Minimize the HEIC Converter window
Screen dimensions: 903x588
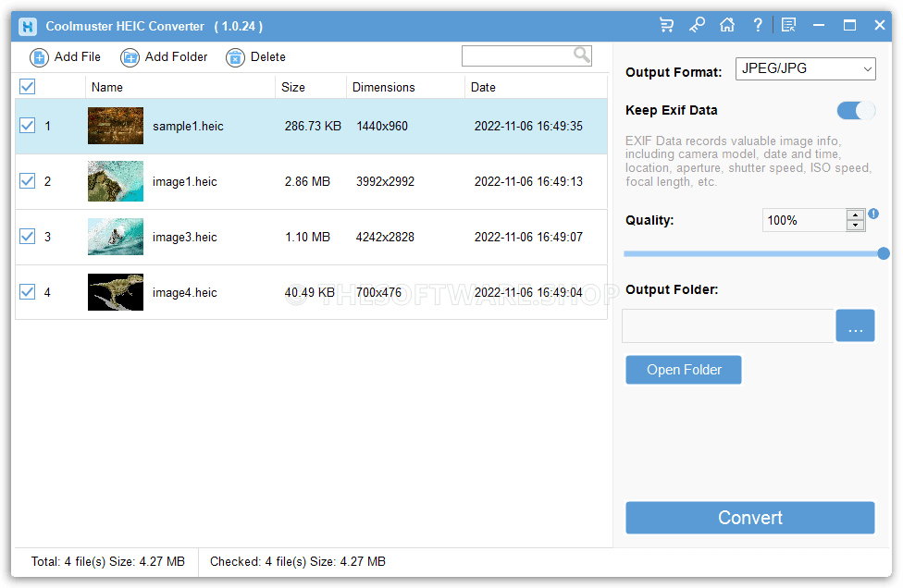coord(818,25)
